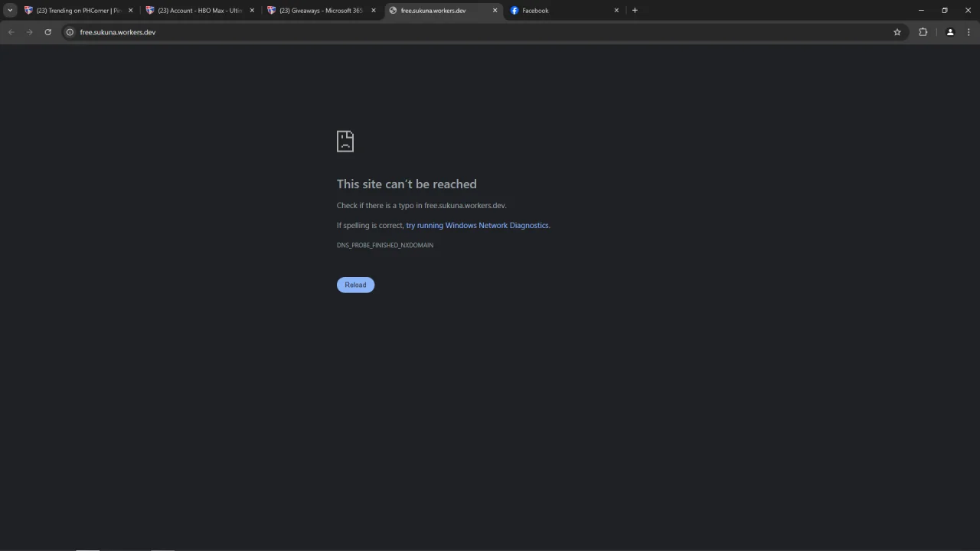
Task: Restore down the browser window
Action: pyautogui.click(x=945, y=11)
